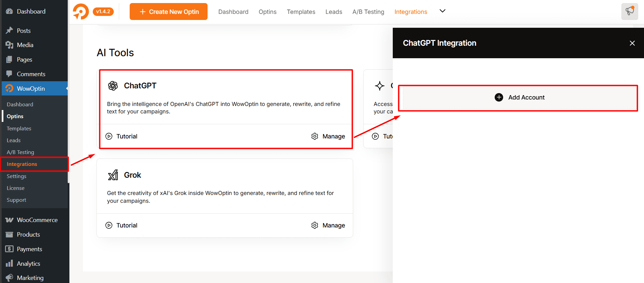Click the WooCommerce icon in sidebar

[x=9, y=220]
